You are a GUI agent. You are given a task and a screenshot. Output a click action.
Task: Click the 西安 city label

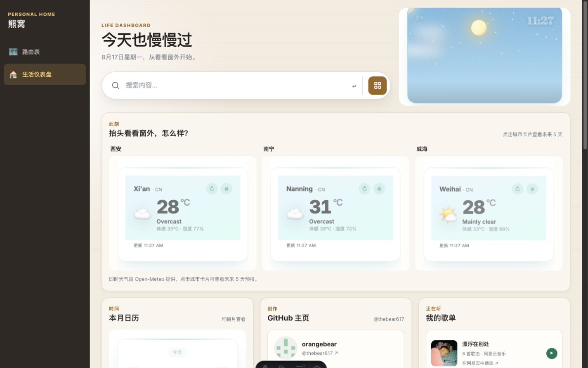coord(116,149)
